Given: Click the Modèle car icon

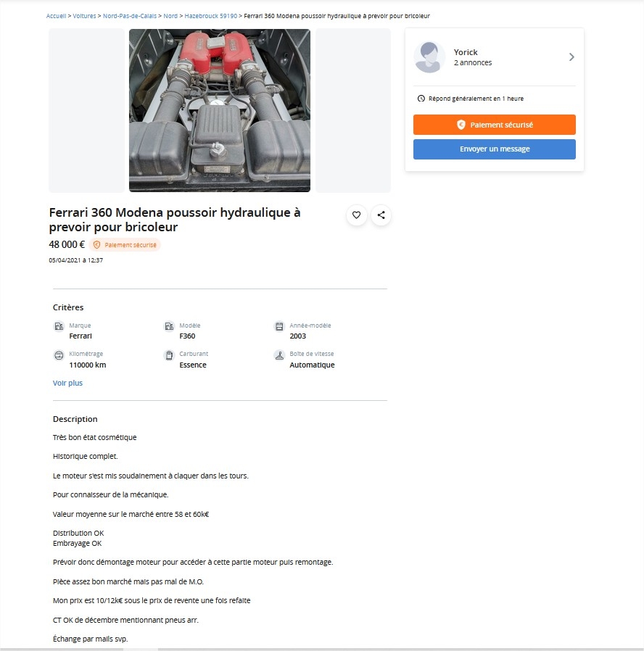Looking at the screenshot, I should point(169,326).
